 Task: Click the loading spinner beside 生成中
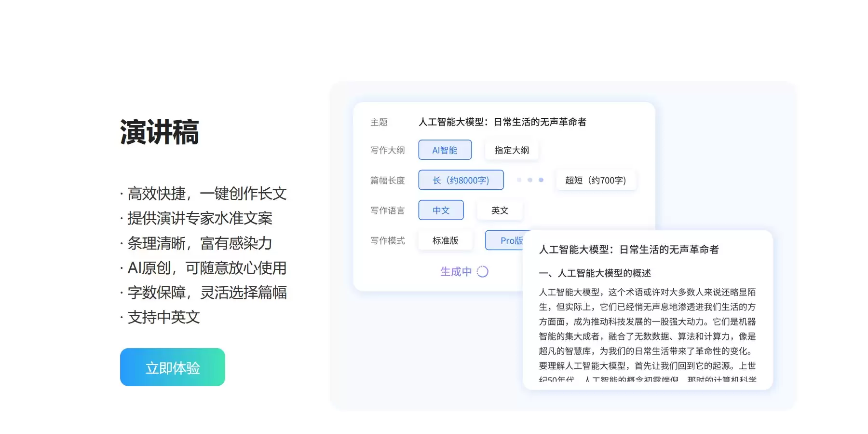coord(483,272)
